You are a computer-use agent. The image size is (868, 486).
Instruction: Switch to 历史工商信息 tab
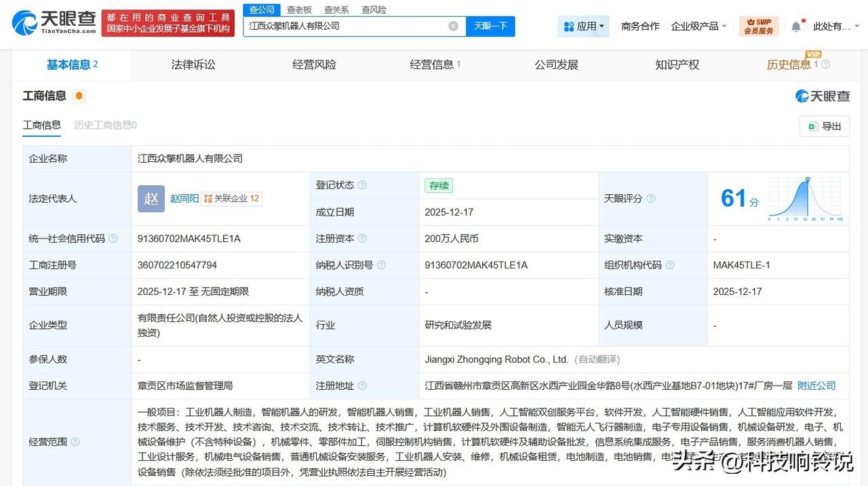[x=106, y=125]
